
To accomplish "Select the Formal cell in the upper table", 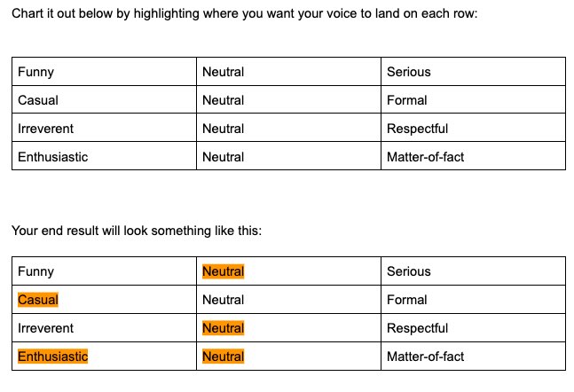I will coord(406,100).
